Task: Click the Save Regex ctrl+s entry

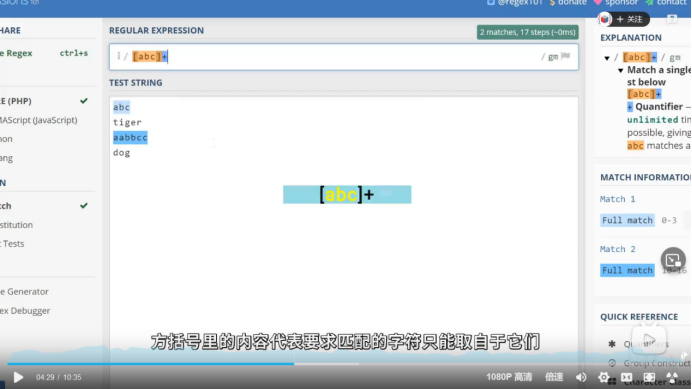Action: pyautogui.click(x=44, y=53)
